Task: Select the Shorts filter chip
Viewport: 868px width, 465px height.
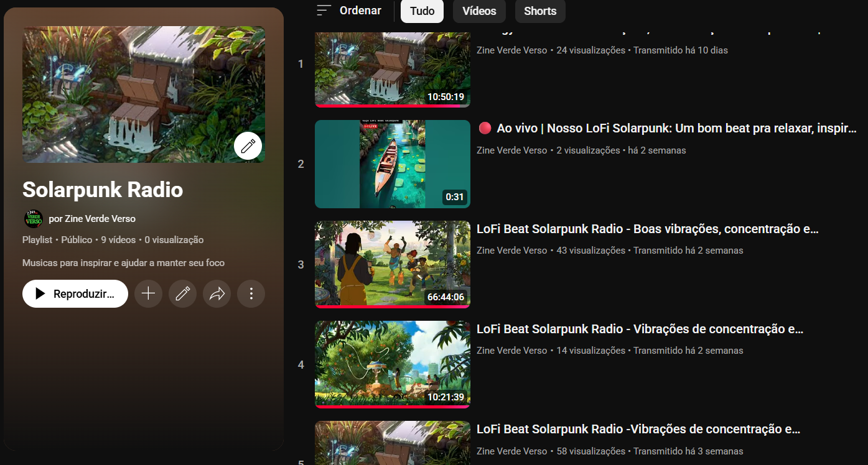Action: click(540, 11)
